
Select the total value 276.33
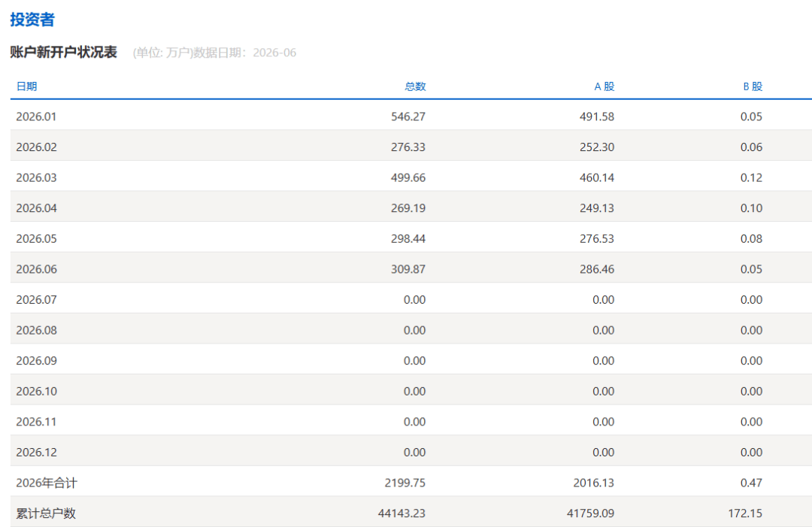(x=408, y=147)
